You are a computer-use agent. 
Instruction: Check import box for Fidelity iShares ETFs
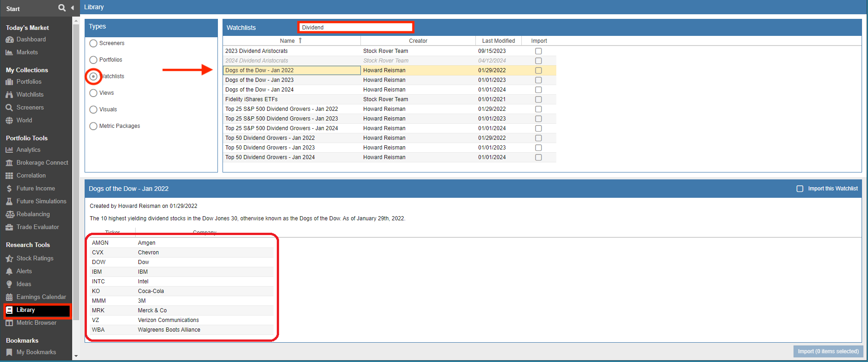(538, 99)
